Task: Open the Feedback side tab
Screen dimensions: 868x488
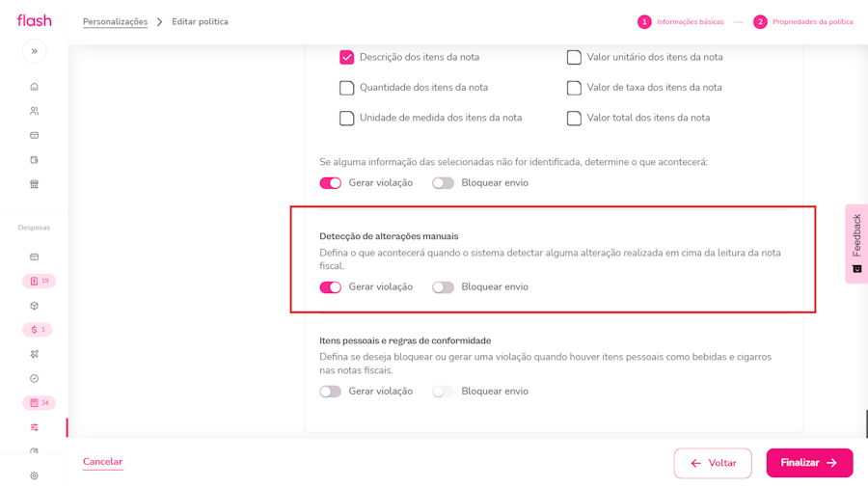Action: click(856, 243)
